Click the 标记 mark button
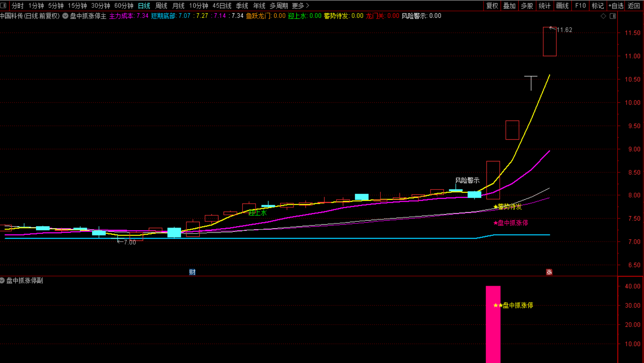Image resolution: width=644 pixels, height=363 pixels. point(598,6)
